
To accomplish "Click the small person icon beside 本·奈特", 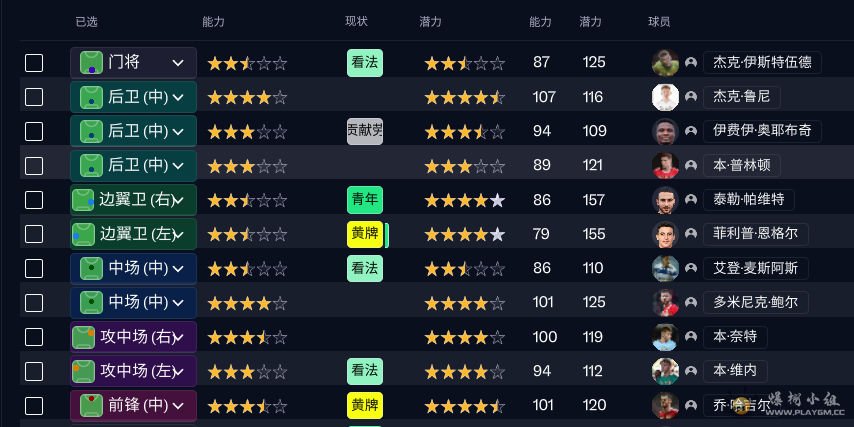I will 690,337.
